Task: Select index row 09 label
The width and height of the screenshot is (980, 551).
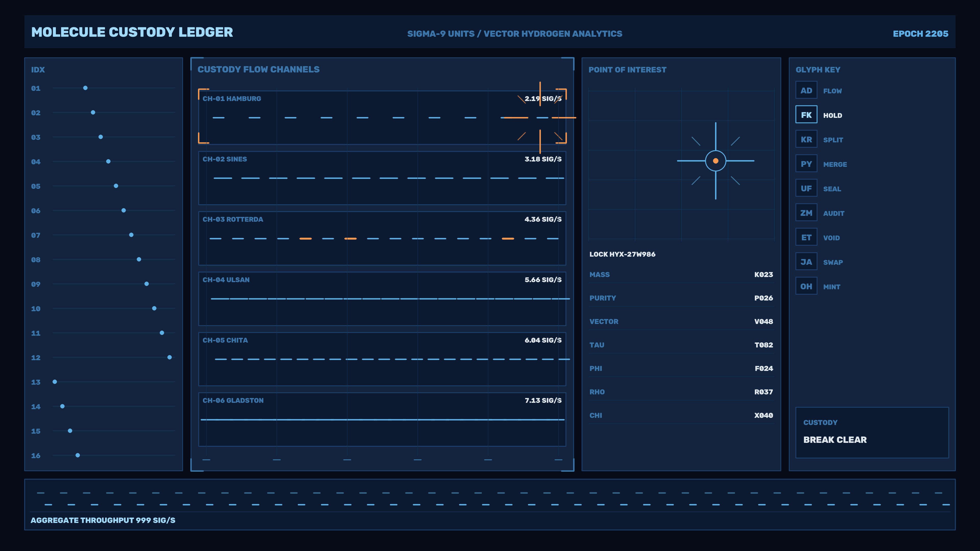Action: coord(36,284)
